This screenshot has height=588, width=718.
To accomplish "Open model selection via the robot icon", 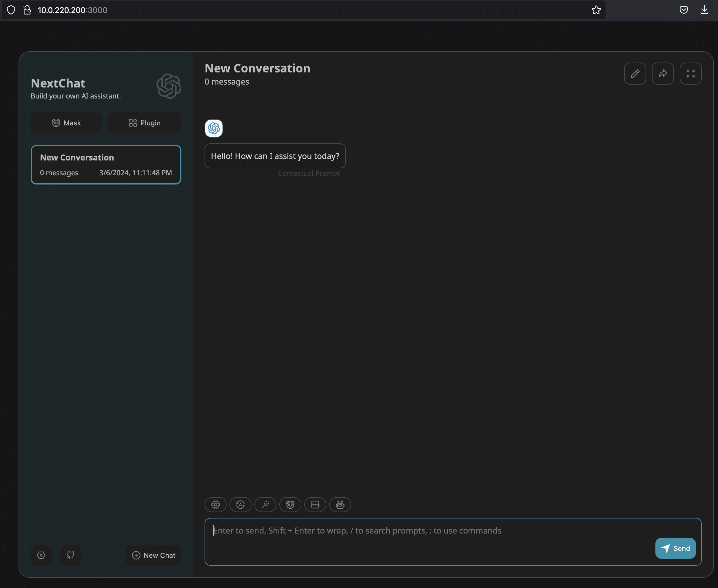I will point(340,504).
